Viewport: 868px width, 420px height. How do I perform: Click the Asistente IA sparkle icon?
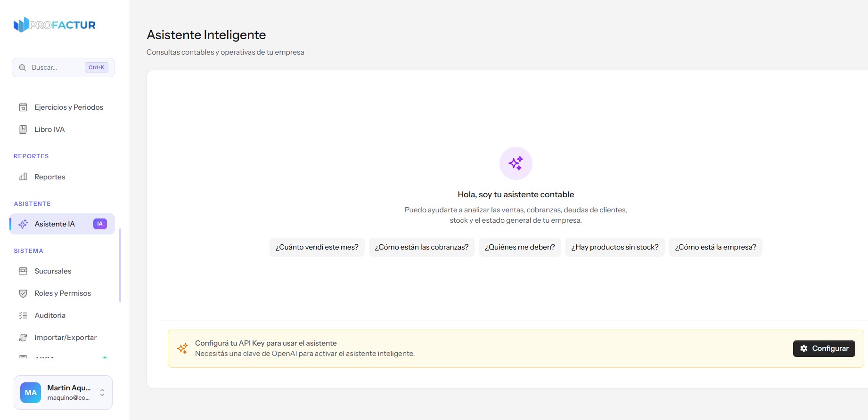23,224
